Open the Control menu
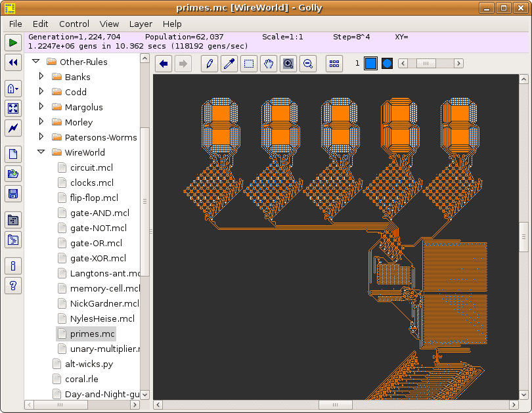The width and height of the screenshot is (532, 413). pos(74,24)
